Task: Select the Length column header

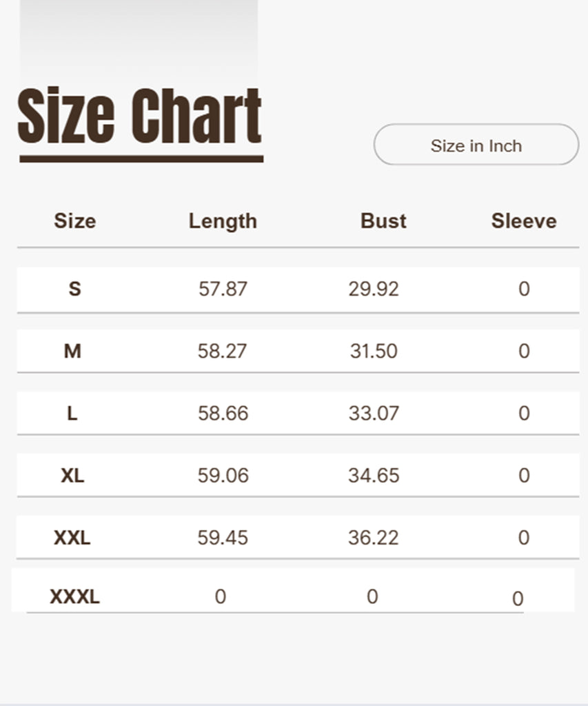Action: tap(223, 221)
